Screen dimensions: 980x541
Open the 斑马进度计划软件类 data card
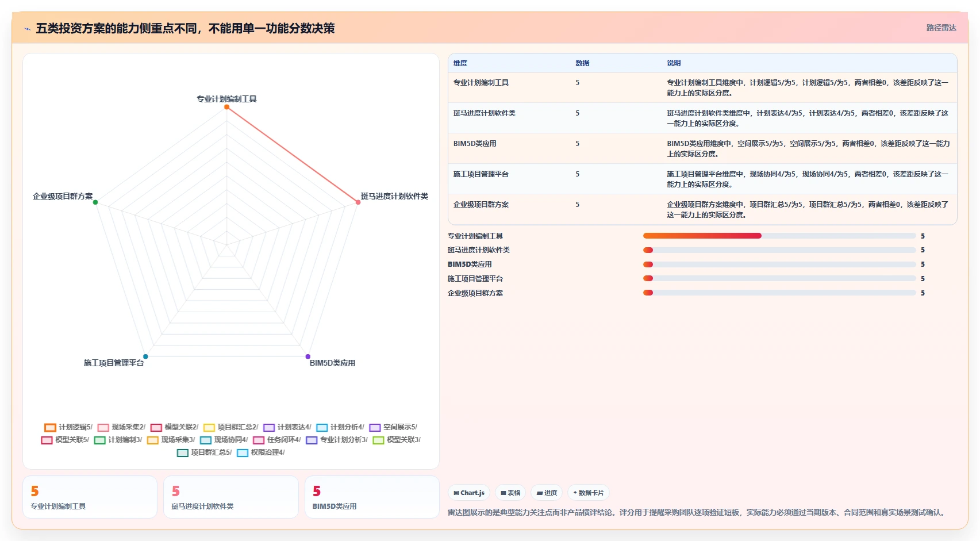pos(231,497)
